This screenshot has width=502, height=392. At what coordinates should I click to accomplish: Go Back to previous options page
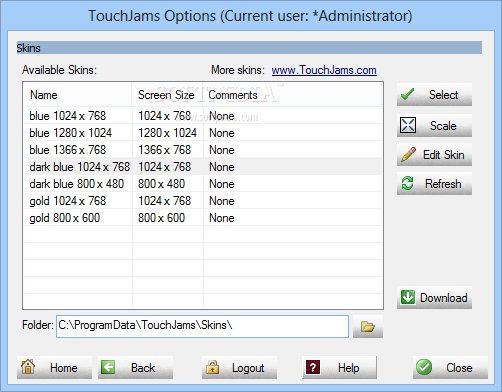point(135,368)
